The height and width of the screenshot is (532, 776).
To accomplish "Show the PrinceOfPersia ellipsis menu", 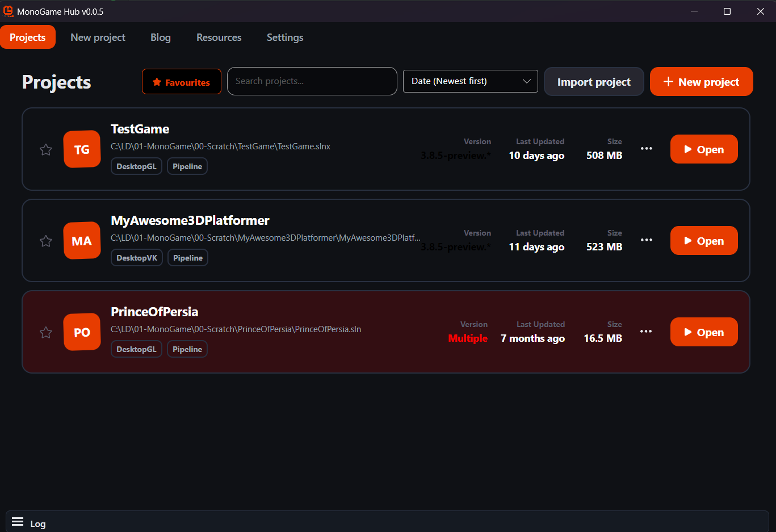I will coord(646,332).
